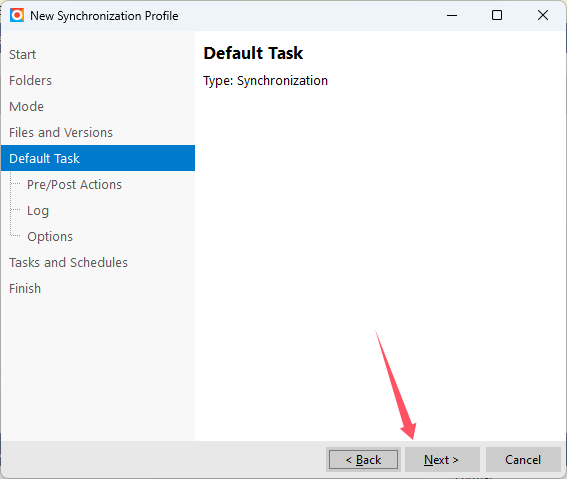This screenshot has height=479, width=567.
Task: Close the New Synchronization Profile dialog
Action: point(542,16)
